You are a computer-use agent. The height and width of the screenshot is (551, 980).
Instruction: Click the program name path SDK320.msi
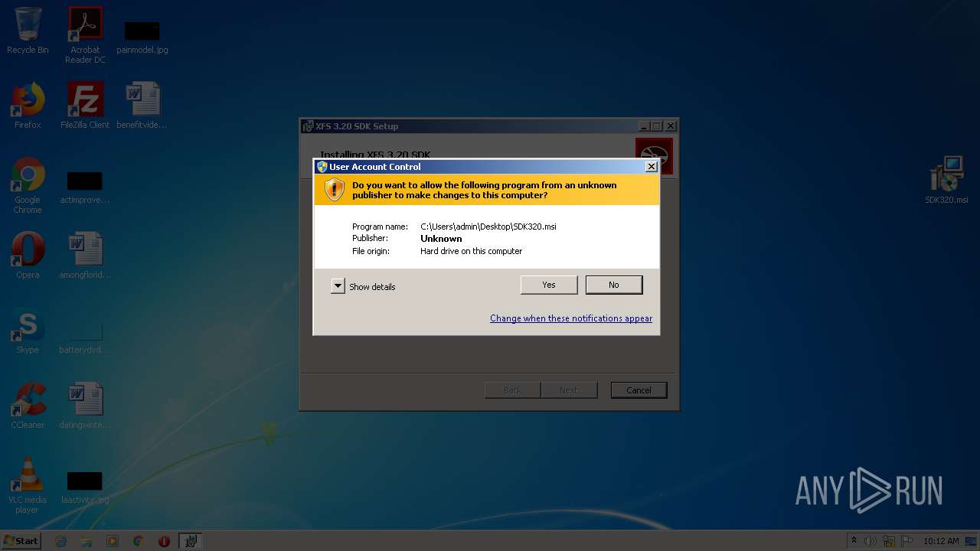click(x=488, y=227)
